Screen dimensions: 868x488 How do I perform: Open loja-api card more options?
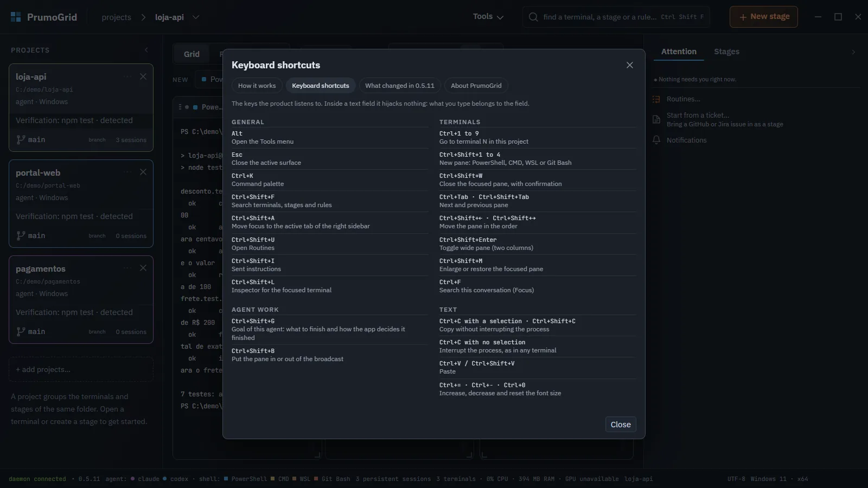127,76
